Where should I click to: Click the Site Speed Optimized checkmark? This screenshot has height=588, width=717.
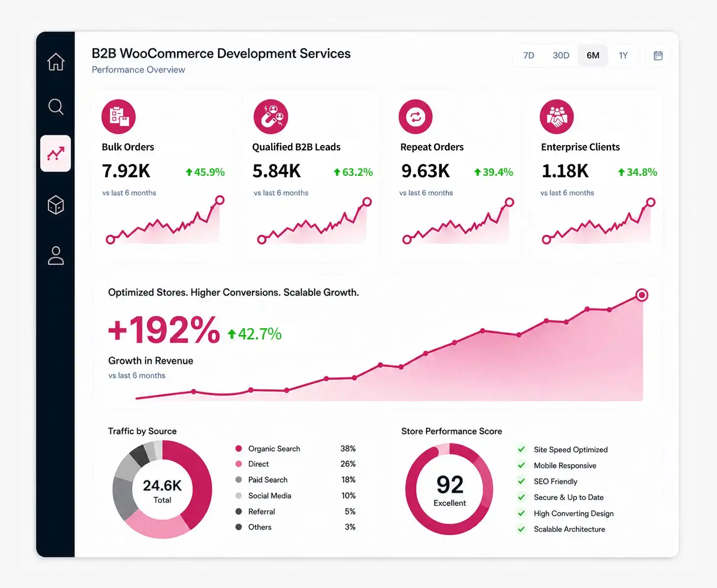tap(521, 449)
